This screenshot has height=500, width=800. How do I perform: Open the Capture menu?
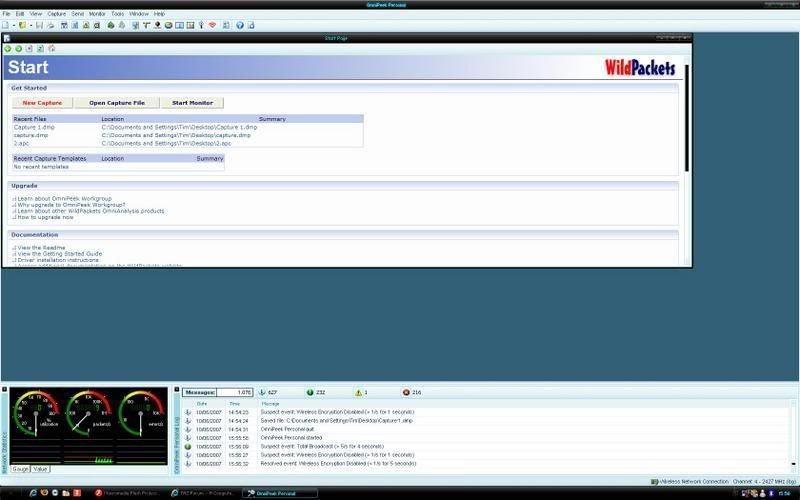coord(57,14)
